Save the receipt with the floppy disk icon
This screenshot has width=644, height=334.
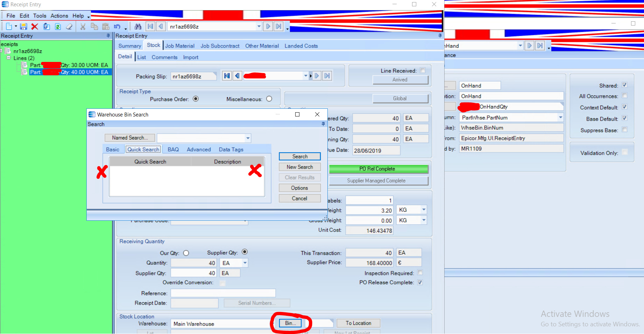coord(23,27)
